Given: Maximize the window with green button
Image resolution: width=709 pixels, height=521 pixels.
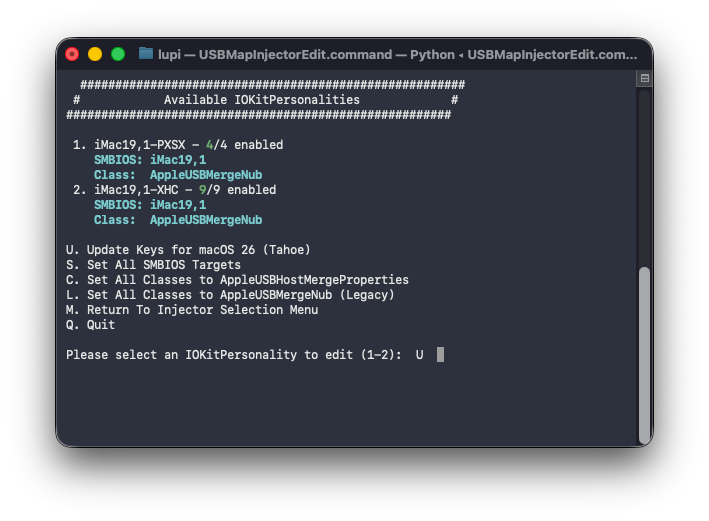Looking at the screenshot, I should click(x=118, y=54).
